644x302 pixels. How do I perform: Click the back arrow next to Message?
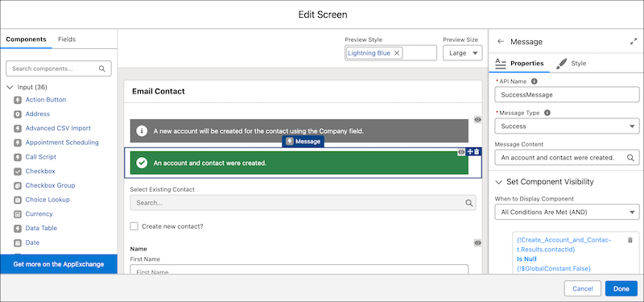pos(500,42)
